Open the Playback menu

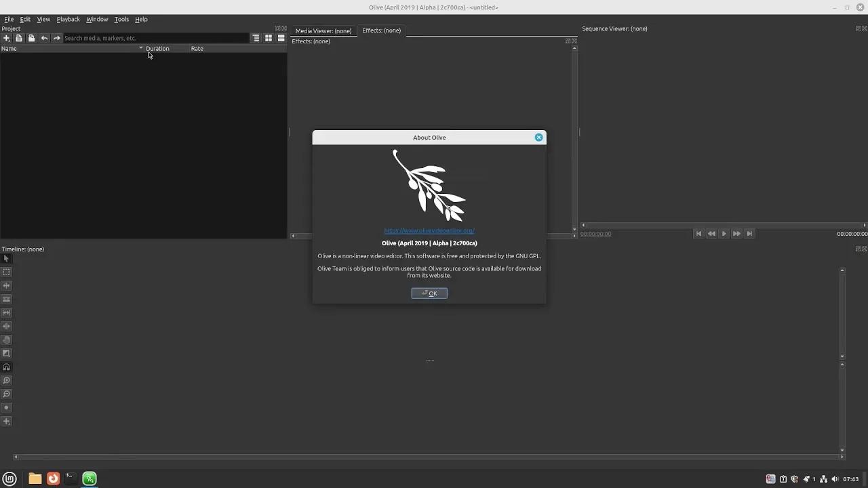click(x=68, y=19)
